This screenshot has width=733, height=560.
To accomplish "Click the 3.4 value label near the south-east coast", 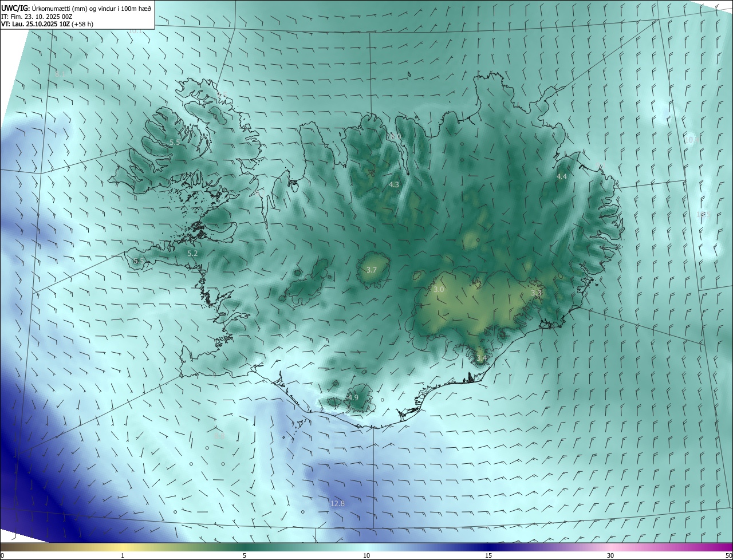I will (x=482, y=358).
